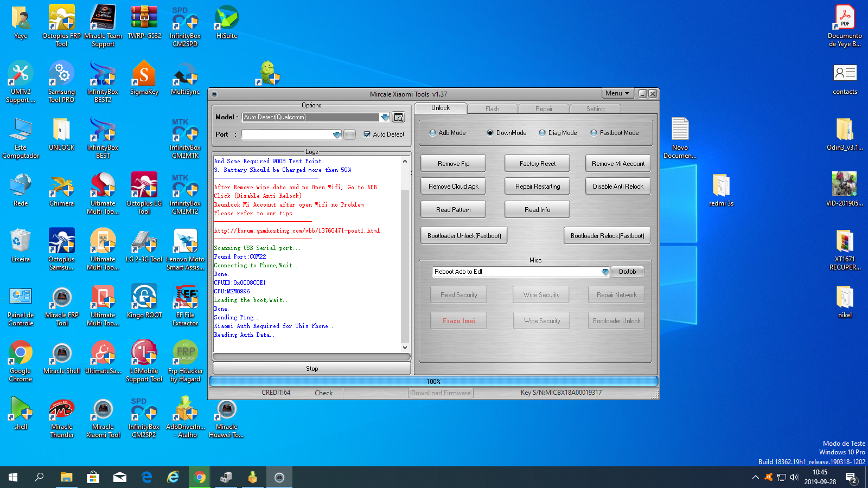Click Remove Mi Account button
Screen dimensions: 868x488
click(x=618, y=164)
